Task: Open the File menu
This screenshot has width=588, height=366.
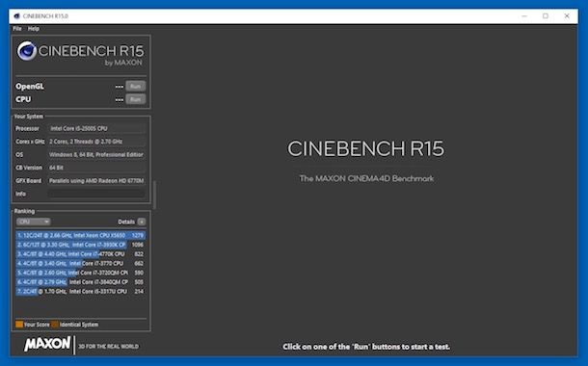Action: click(17, 29)
